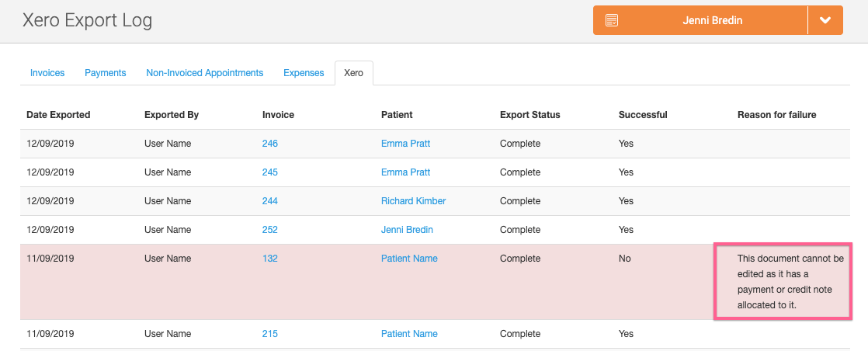Image resolution: width=868 pixels, height=351 pixels.
Task: Open failed invoice 132
Action: (270, 259)
